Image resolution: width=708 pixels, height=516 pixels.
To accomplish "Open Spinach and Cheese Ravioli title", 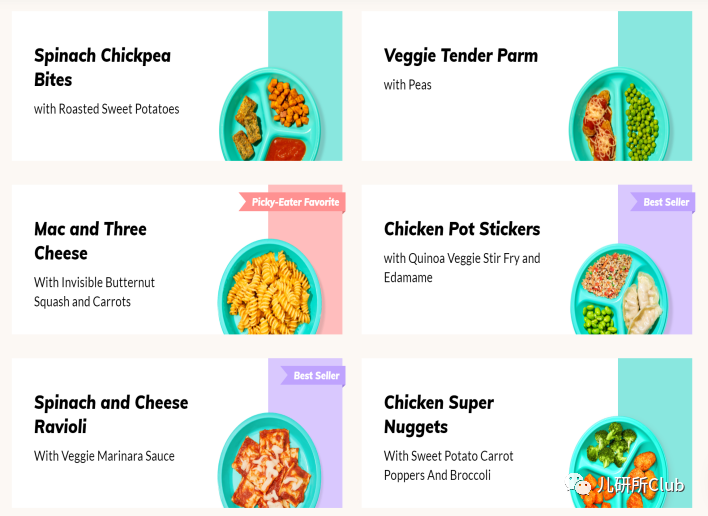I will (x=111, y=414).
